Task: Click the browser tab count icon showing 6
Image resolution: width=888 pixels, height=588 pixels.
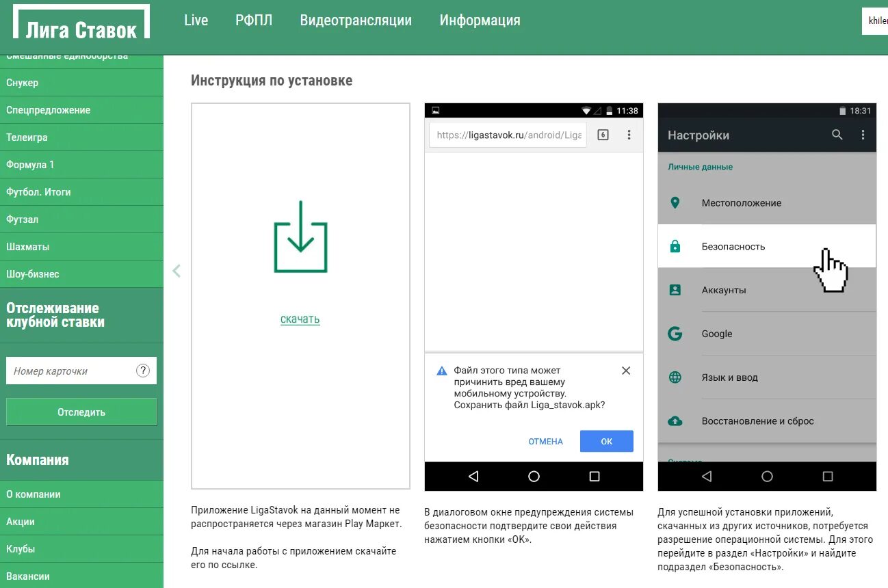Action: (x=603, y=135)
